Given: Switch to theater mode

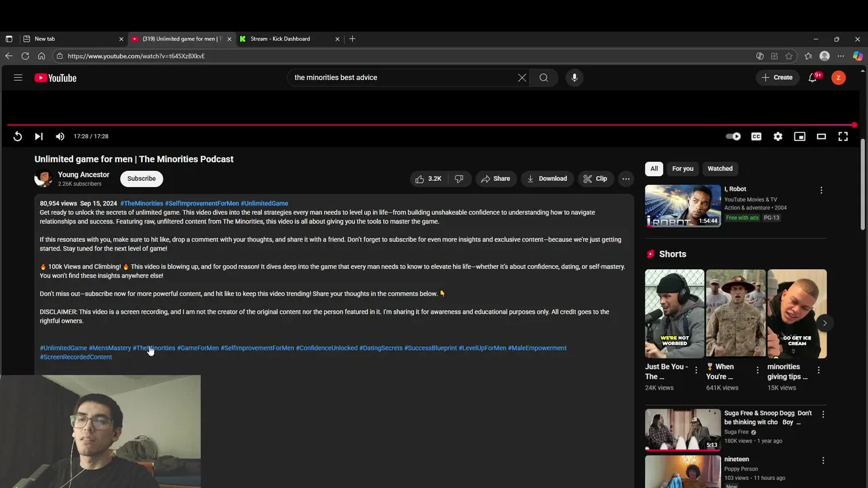Looking at the screenshot, I should click(821, 137).
